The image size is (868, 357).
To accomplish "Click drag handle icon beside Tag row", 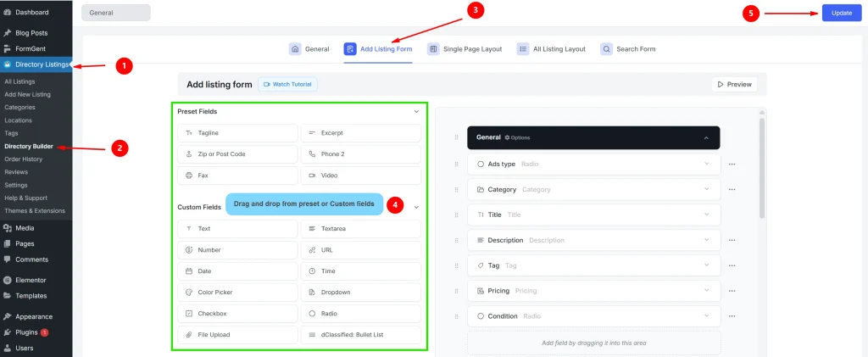I will (x=457, y=265).
